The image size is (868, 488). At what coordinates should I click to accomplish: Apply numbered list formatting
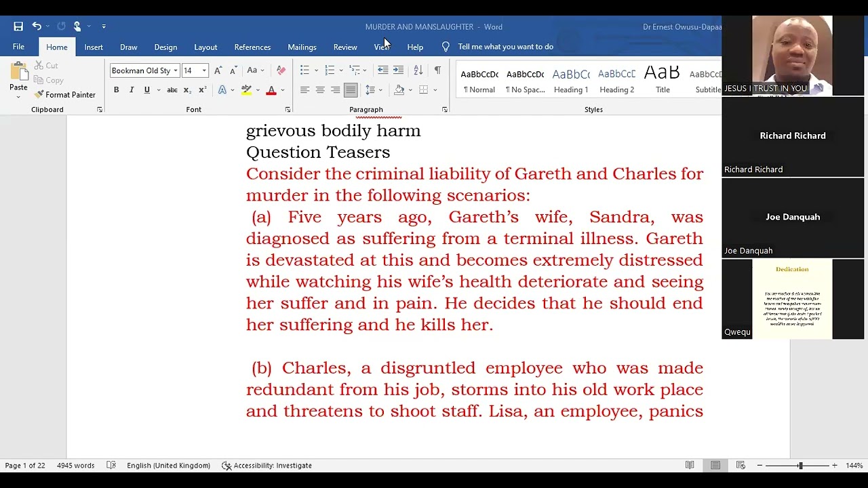coord(330,70)
